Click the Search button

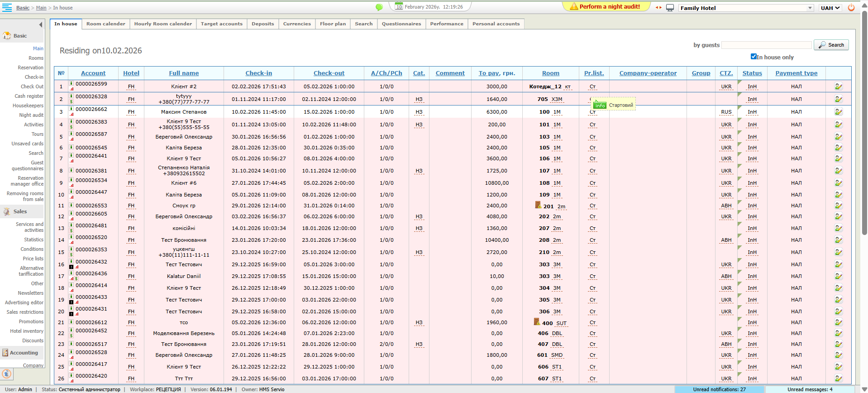[x=831, y=45]
